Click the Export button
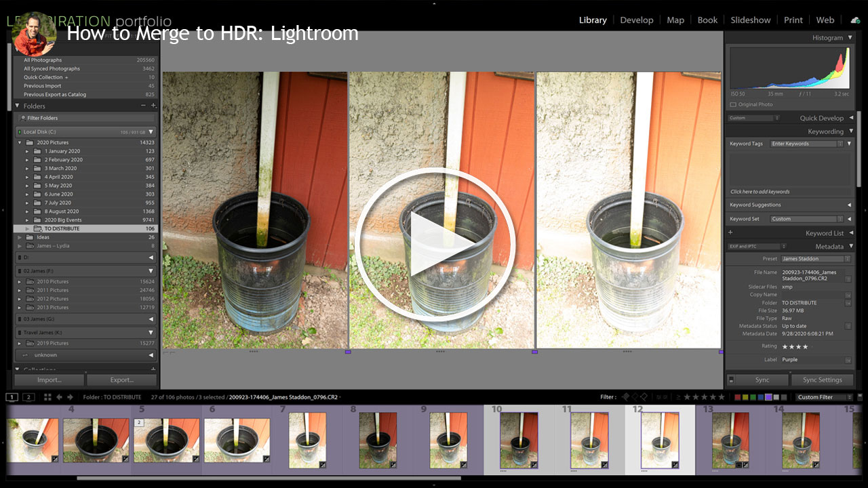 point(122,380)
